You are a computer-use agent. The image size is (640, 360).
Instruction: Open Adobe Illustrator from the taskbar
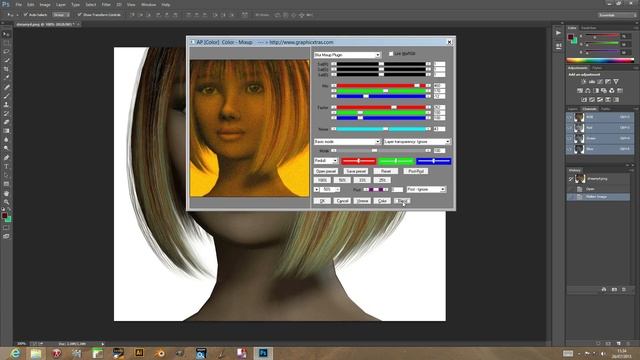point(139,353)
